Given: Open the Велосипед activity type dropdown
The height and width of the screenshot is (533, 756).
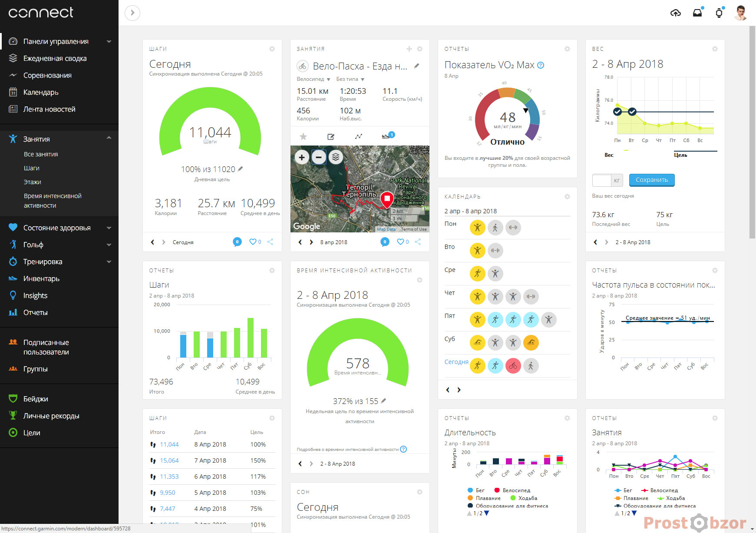Looking at the screenshot, I should click(x=314, y=79).
